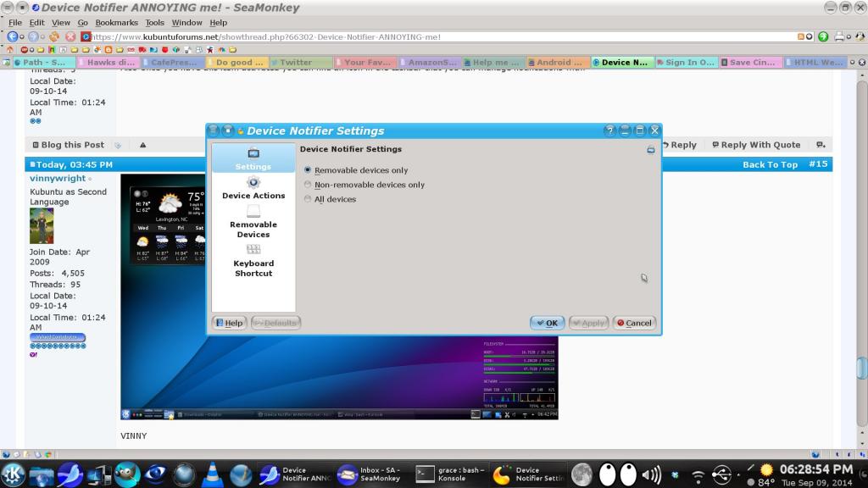Open the Keyboard Shortcut settings page

[253, 261]
